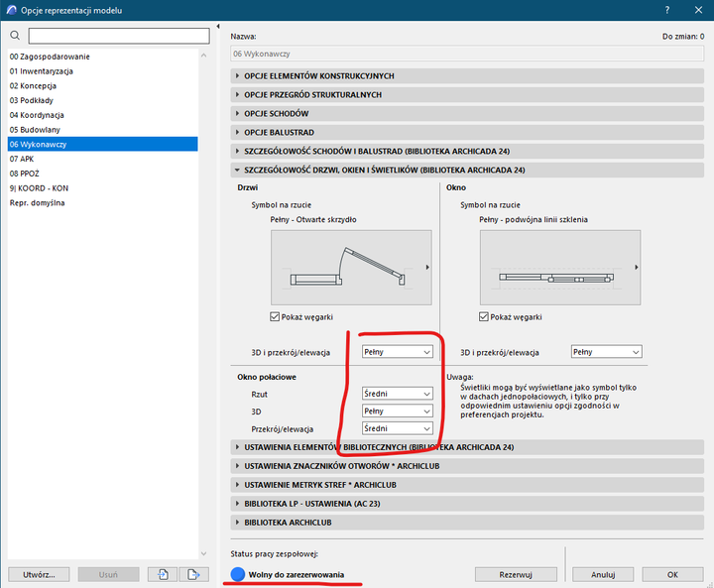714x588 pixels.
Task: Expand Opcje balustrad section
Action: click(467, 133)
